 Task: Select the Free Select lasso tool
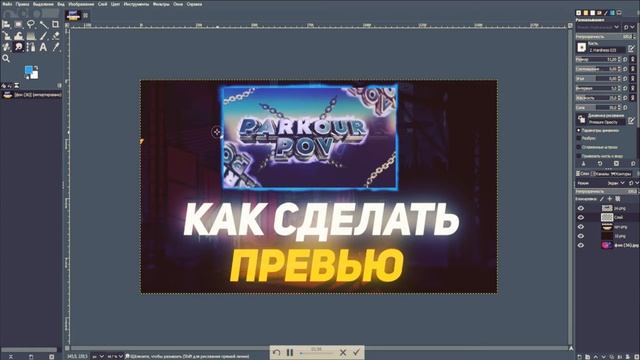(31, 24)
